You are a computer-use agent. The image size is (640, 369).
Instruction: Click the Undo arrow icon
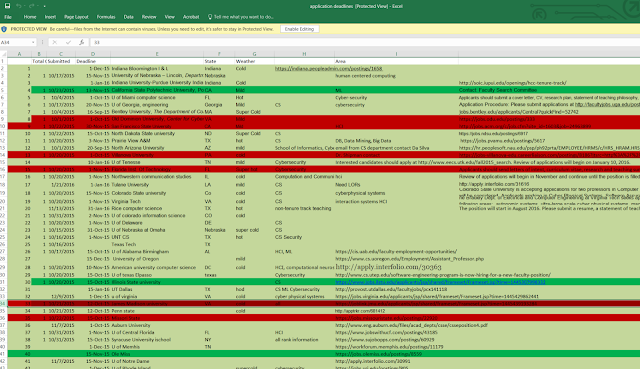pos(18,6)
